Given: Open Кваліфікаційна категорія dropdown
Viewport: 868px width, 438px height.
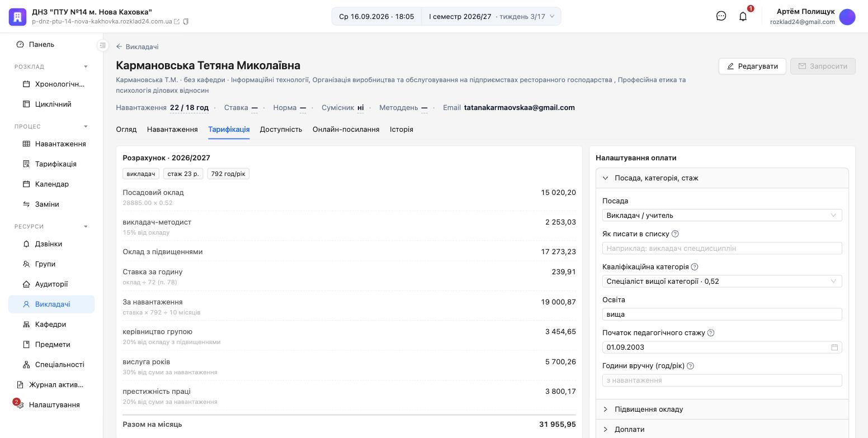Looking at the screenshot, I should click(x=722, y=281).
